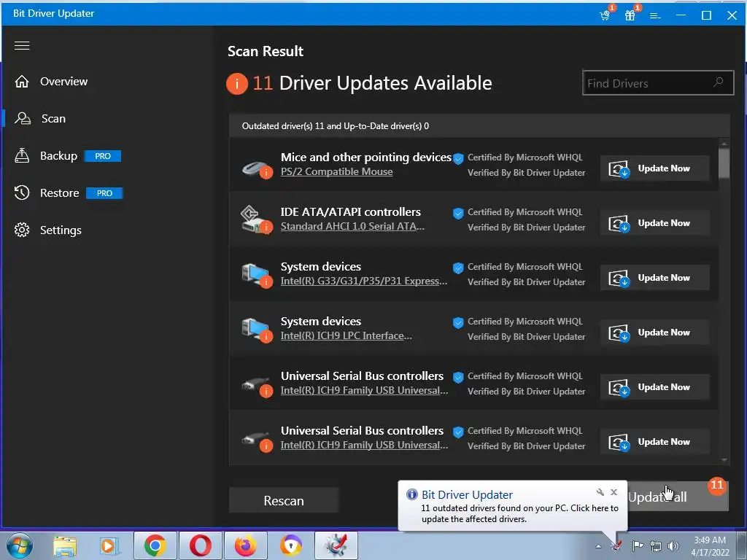Open the Windows Start button
This screenshot has height=560, width=747.
coord(20,545)
